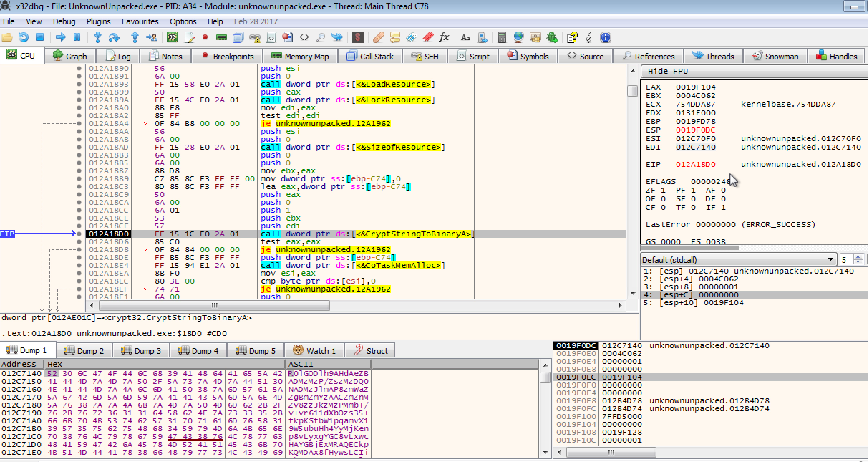Toggle breakpoint bullet at address 012A18E4

pos(79,265)
